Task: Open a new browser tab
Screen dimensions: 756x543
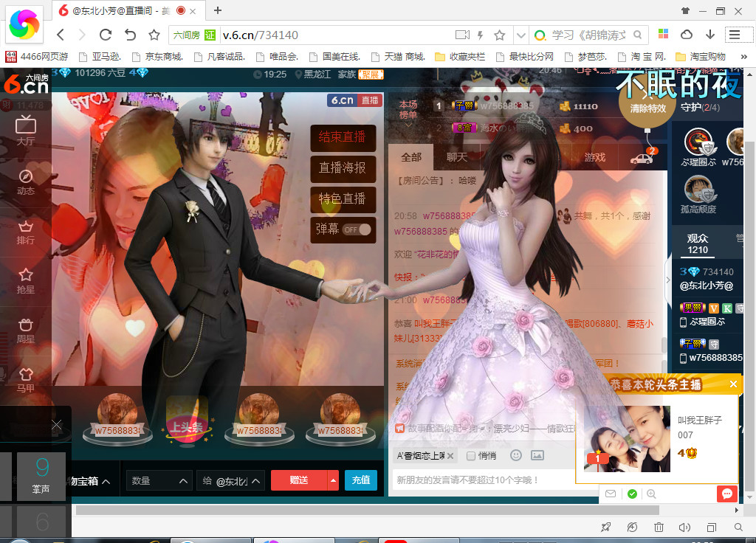Action: point(218,10)
